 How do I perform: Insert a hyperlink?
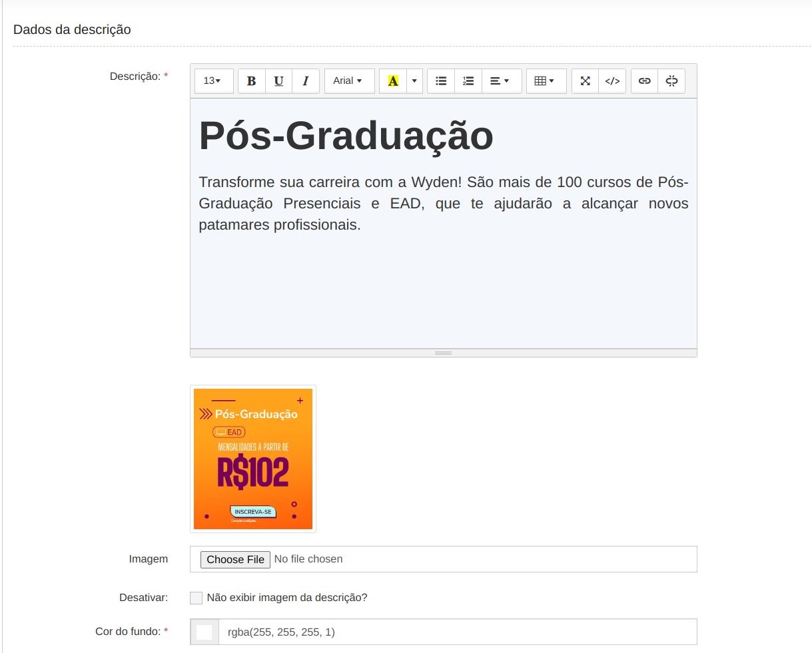pos(644,81)
